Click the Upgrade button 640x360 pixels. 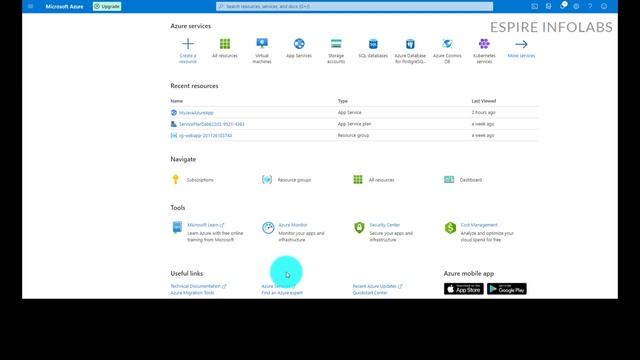tap(107, 7)
